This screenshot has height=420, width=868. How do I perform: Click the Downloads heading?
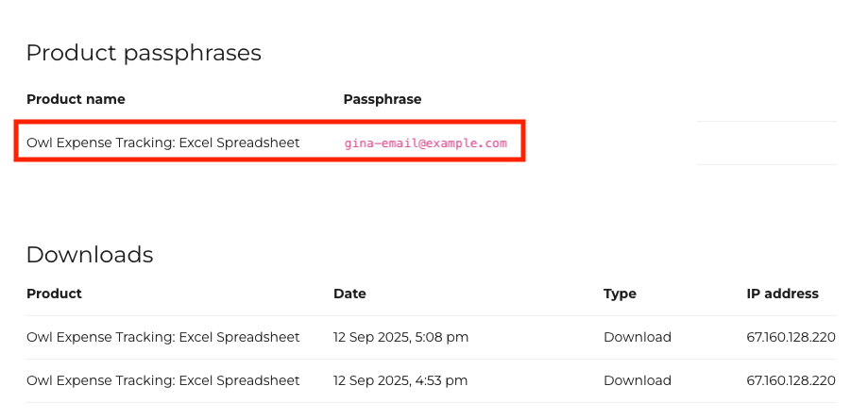coord(90,255)
